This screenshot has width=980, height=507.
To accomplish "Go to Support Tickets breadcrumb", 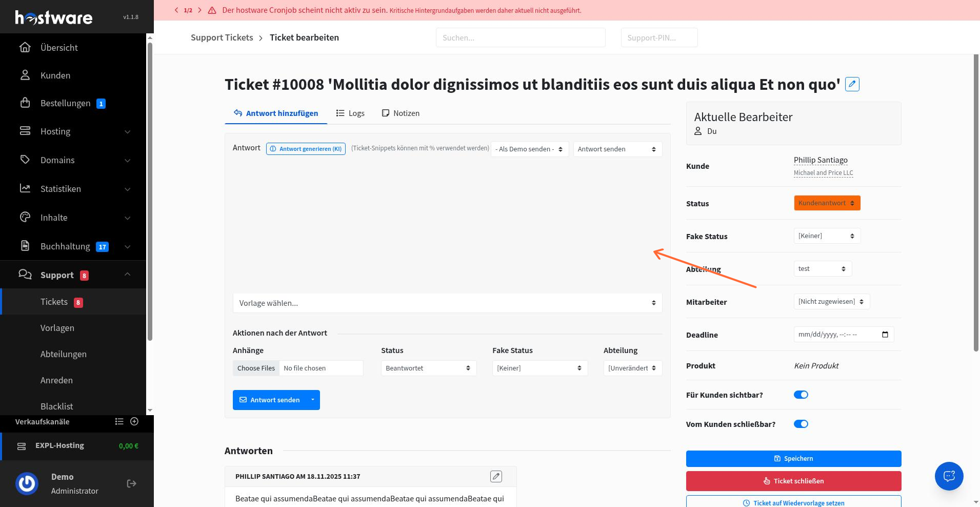I will click(x=222, y=37).
